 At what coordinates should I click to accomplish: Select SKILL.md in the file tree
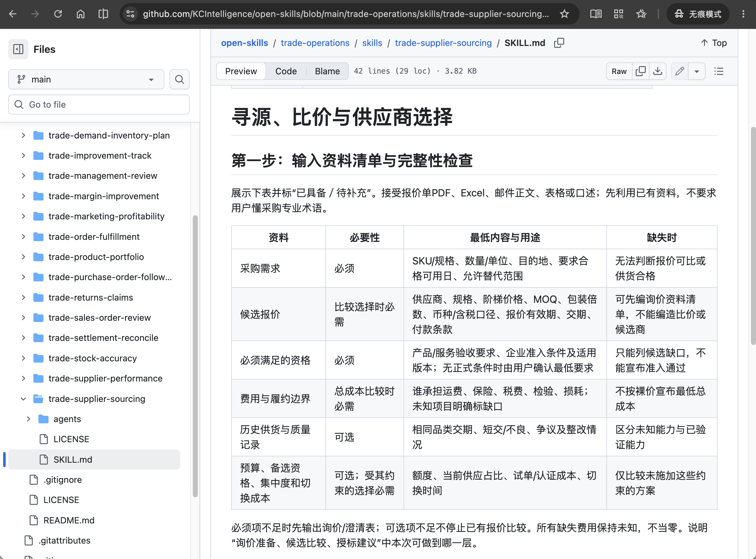click(x=94, y=460)
